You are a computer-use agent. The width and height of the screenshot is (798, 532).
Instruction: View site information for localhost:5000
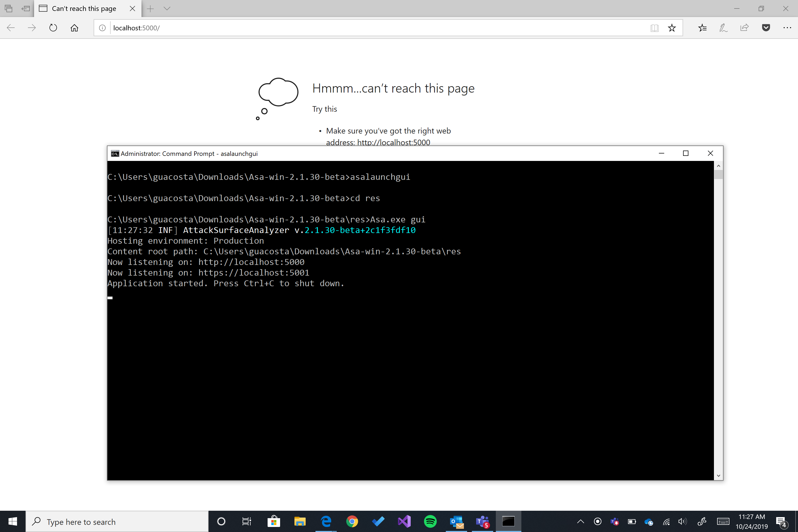pyautogui.click(x=102, y=28)
